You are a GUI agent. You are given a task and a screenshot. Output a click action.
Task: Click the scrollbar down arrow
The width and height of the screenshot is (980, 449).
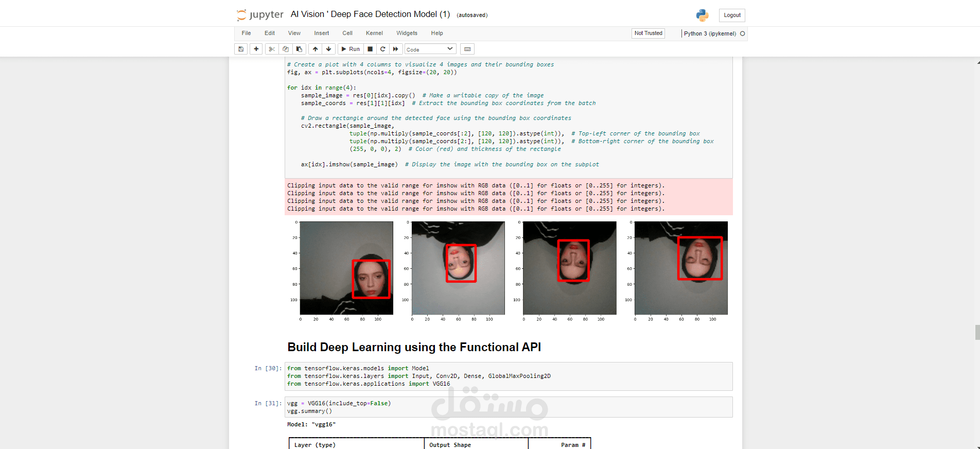click(x=978, y=446)
